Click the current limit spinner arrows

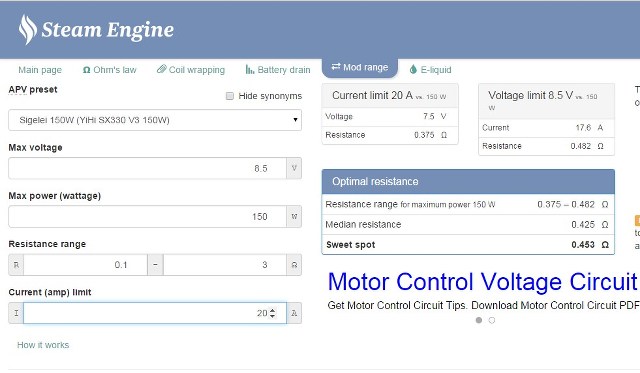[x=273, y=313]
